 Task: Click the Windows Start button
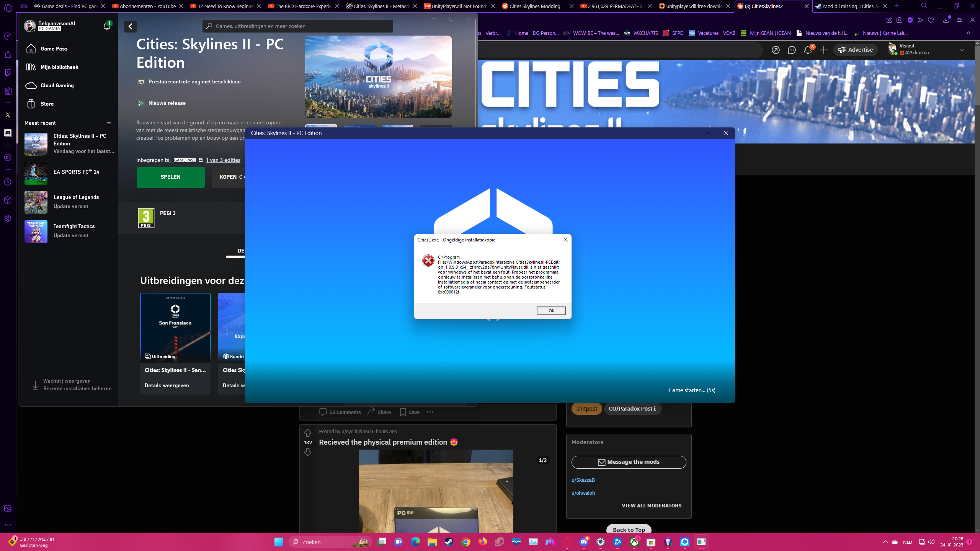point(279,542)
